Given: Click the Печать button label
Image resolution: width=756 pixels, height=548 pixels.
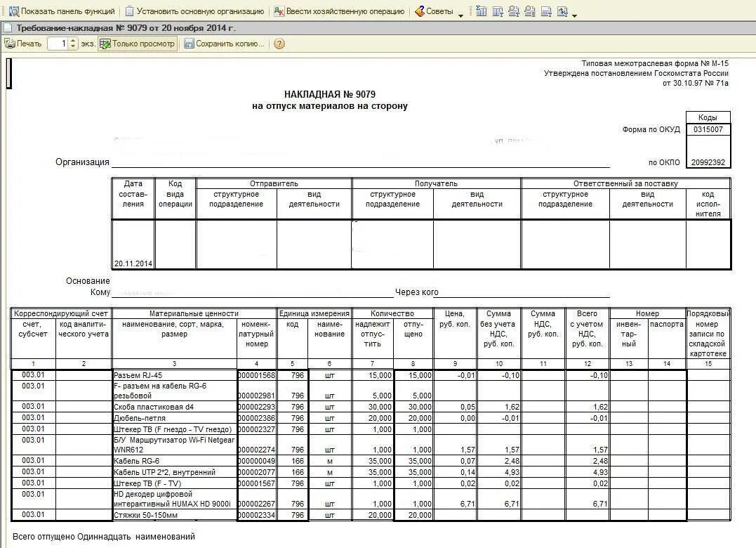Looking at the screenshot, I should pos(29,44).
